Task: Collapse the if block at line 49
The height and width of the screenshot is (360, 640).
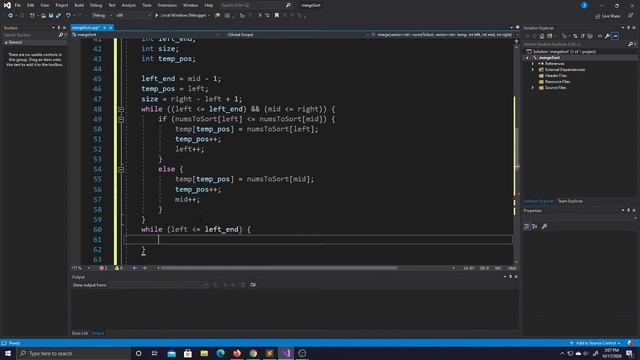Action: click(x=121, y=120)
